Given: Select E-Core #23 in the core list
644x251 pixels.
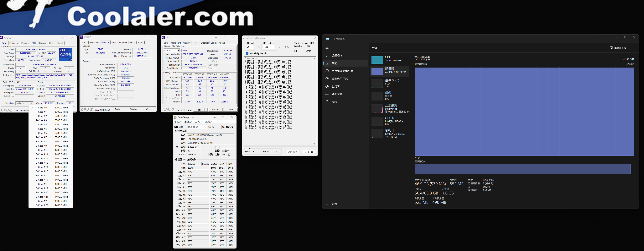Looking at the screenshot, I should pos(51,205).
